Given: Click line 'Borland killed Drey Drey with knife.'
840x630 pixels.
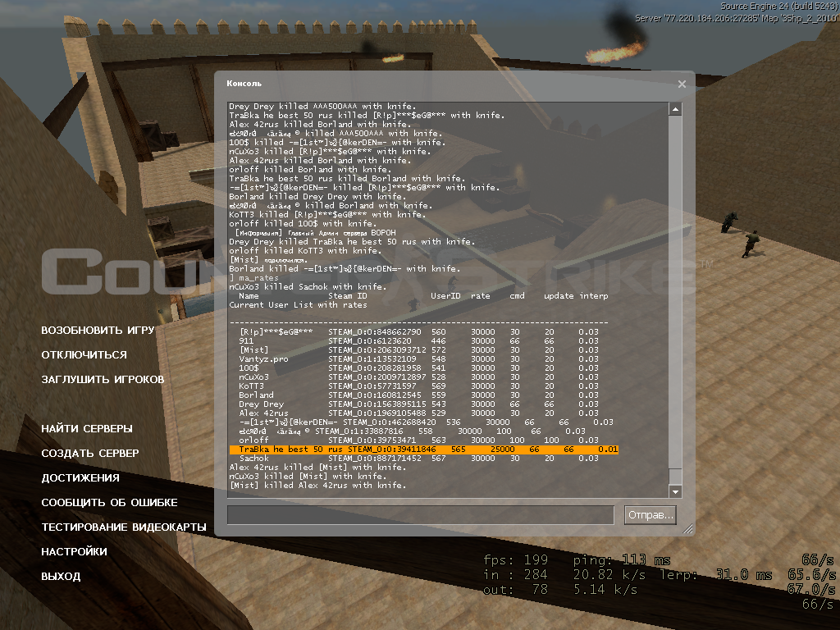Looking at the screenshot, I should (x=317, y=197).
